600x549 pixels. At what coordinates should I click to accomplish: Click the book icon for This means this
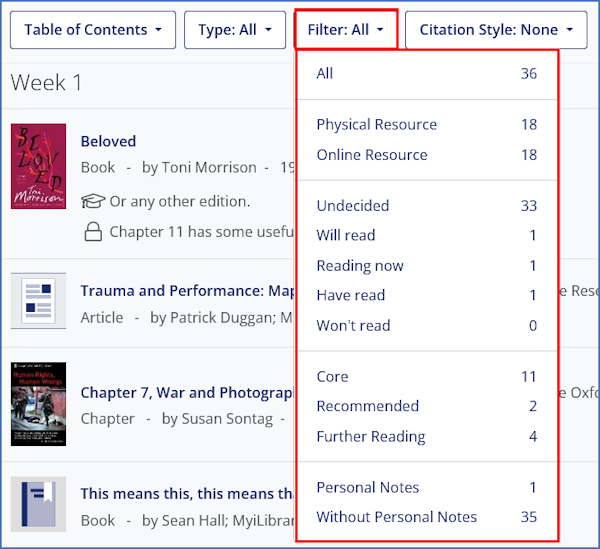point(38,503)
